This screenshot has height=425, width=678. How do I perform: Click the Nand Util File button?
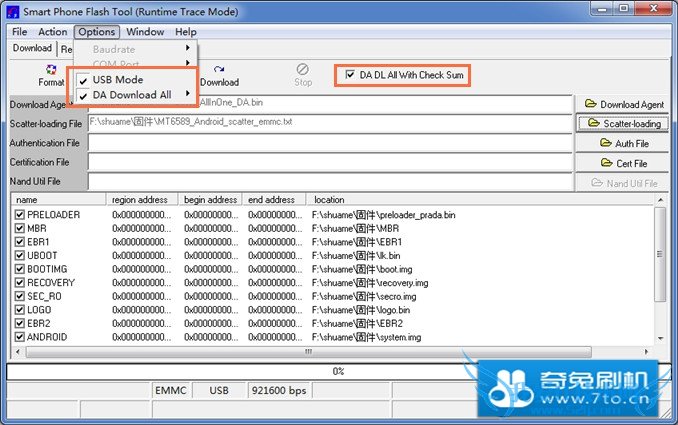pos(622,183)
